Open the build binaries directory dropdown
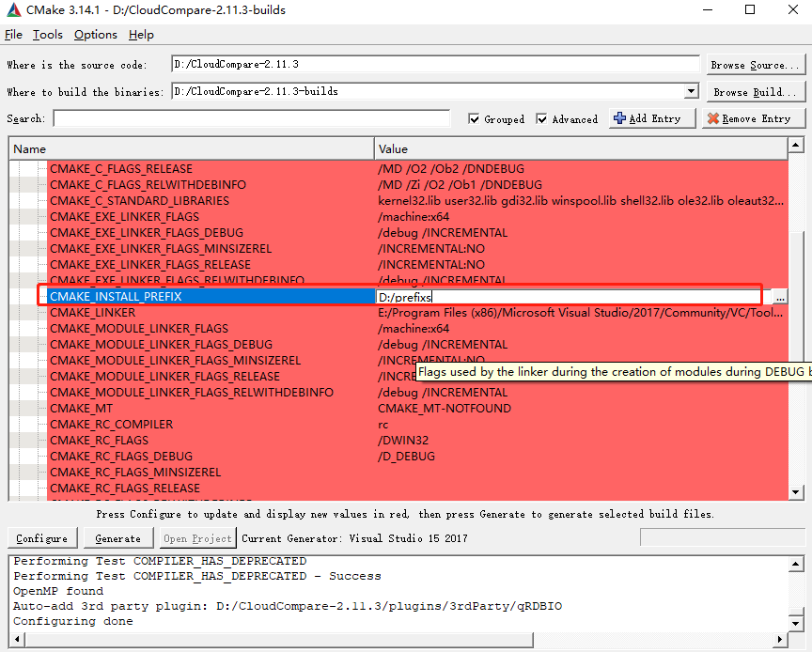Screen dimensions: 812x652 click(692, 91)
